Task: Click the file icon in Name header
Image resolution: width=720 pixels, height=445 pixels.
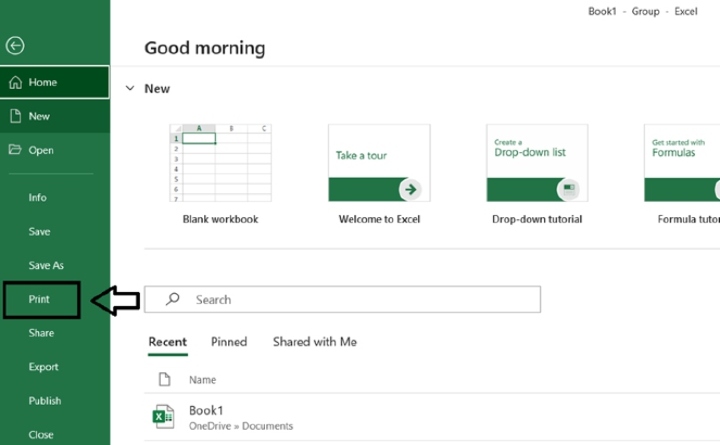Action: click(165, 380)
